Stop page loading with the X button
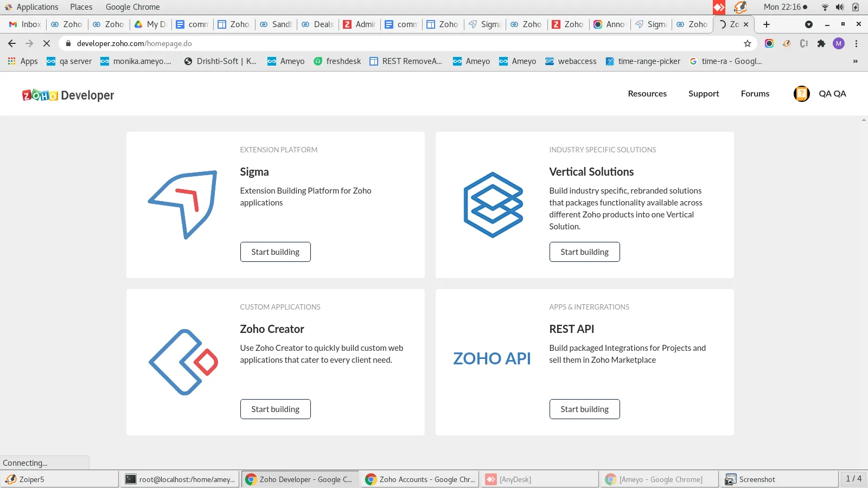The height and width of the screenshot is (488, 868). click(x=47, y=43)
